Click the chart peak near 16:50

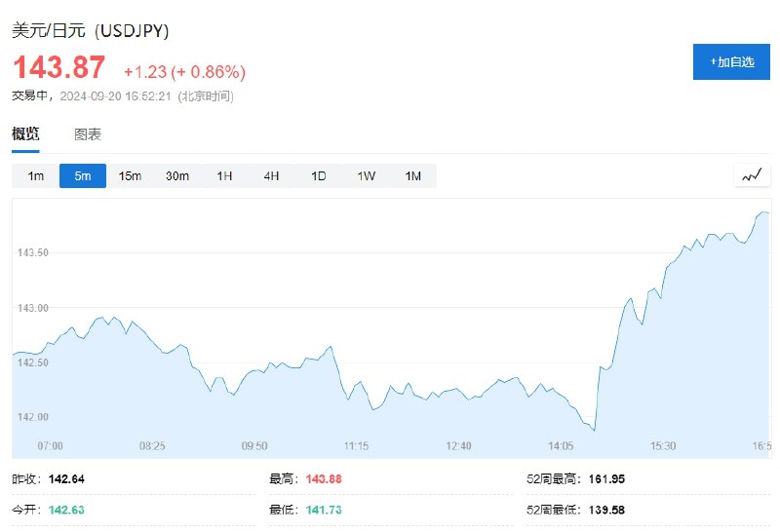pos(763,212)
